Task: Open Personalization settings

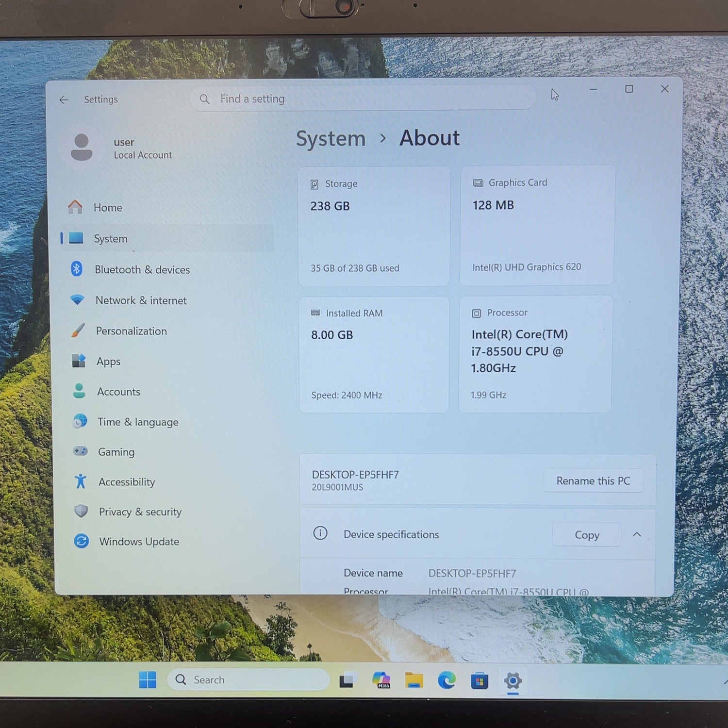Action: (x=166, y=331)
